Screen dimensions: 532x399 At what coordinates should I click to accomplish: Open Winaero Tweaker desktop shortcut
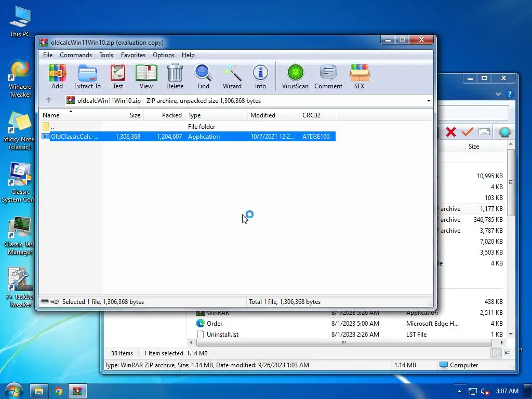(20, 79)
